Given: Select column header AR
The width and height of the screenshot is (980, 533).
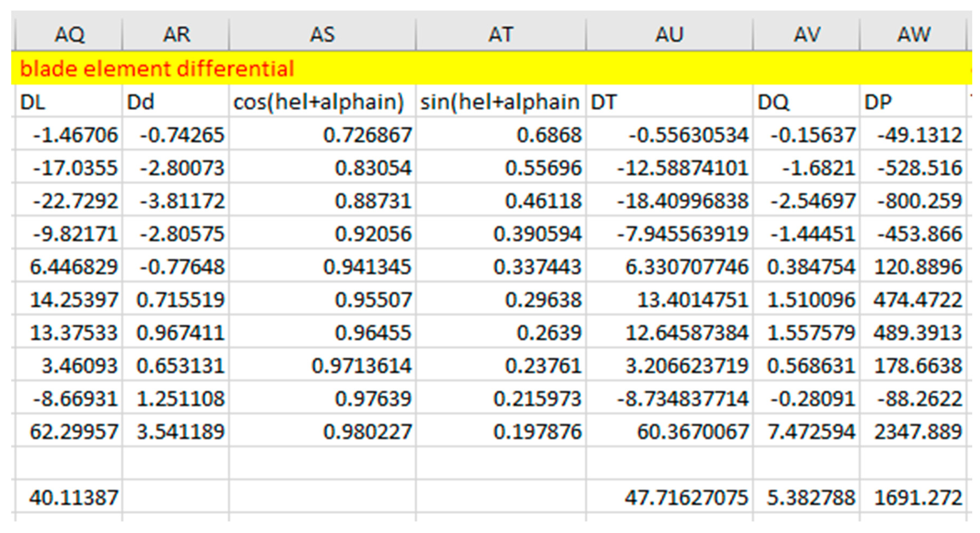Looking at the screenshot, I should 176,35.
